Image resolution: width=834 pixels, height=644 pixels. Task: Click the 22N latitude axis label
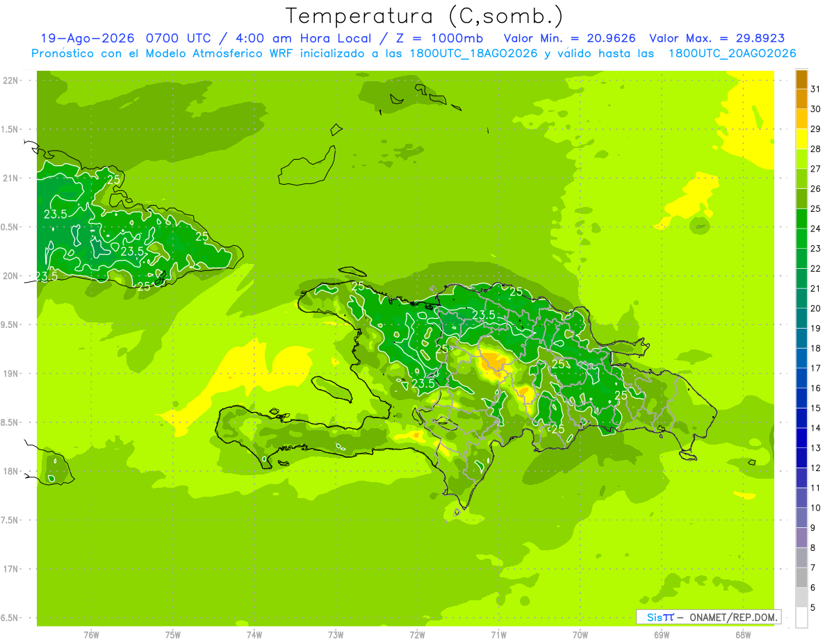click(10, 80)
